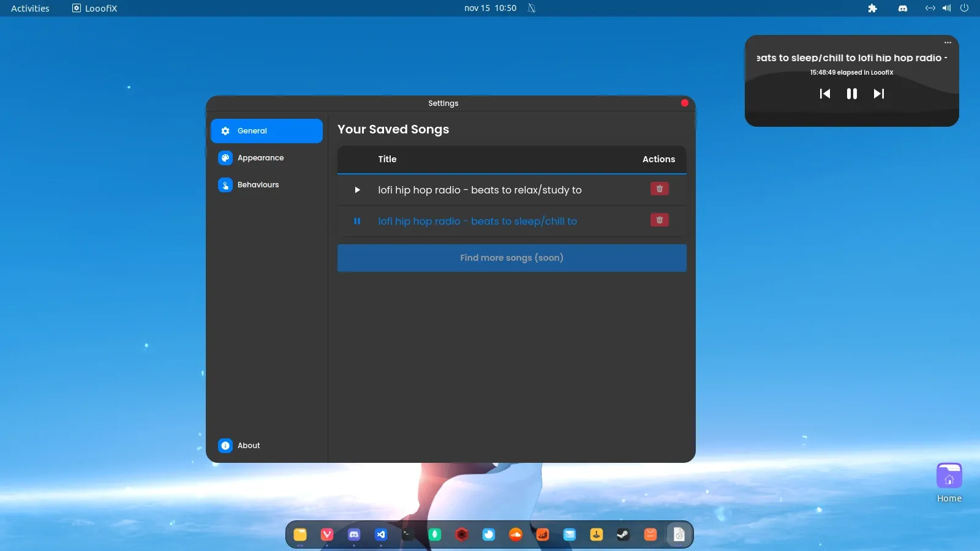Open the three-dot menu on player widget
Image resolution: width=980 pixels, height=551 pixels.
coord(948,43)
